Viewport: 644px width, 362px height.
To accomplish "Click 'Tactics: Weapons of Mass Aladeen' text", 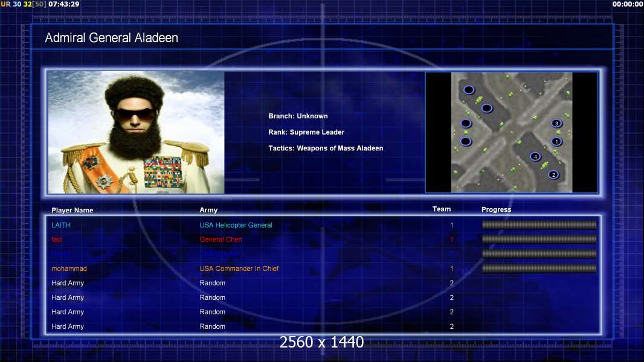I will pyautogui.click(x=326, y=148).
